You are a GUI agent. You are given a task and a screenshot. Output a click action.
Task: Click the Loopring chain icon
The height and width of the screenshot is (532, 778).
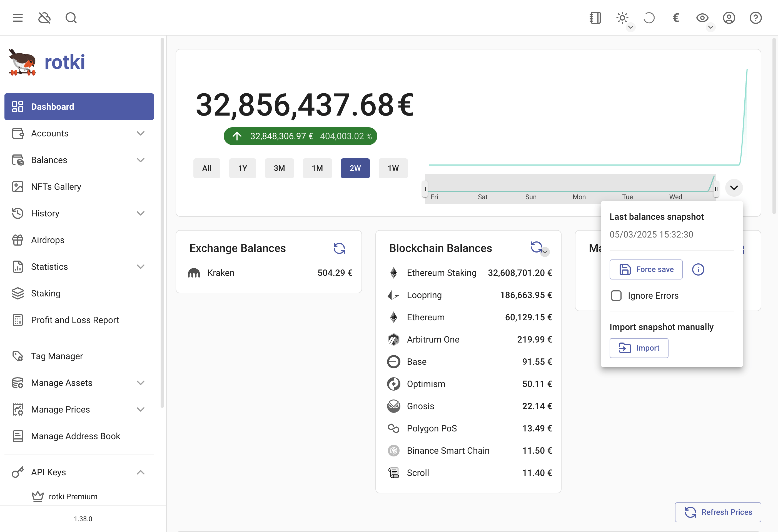[x=394, y=295]
